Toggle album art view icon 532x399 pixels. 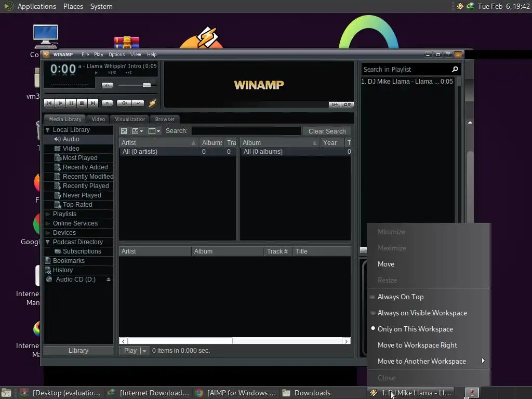coord(124,131)
